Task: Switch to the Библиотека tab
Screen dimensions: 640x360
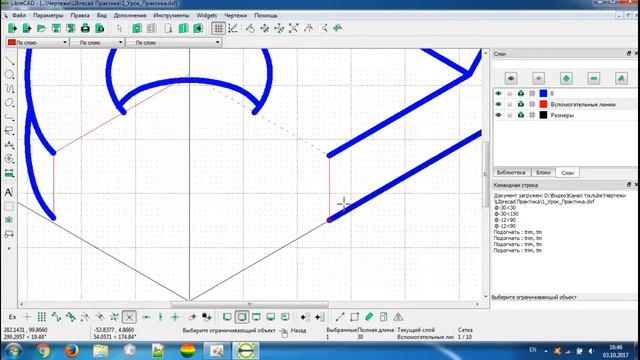Action: click(511, 173)
